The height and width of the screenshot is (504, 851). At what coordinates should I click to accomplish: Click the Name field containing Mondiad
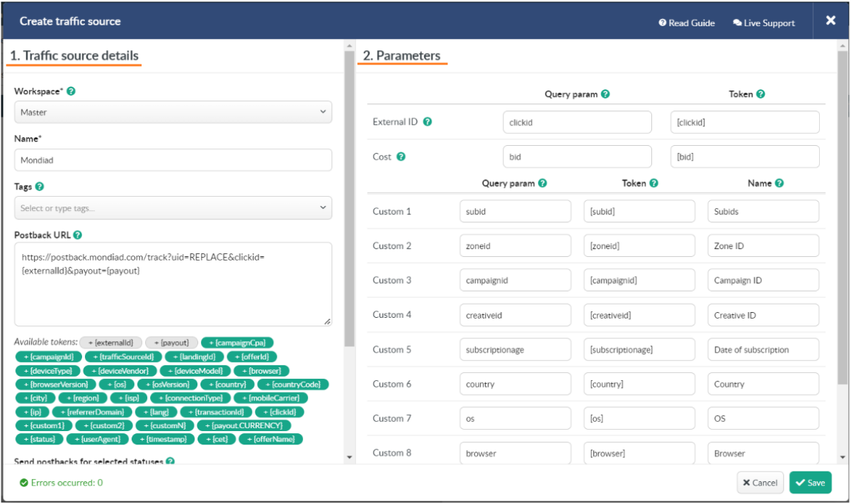tap(173, 160)
